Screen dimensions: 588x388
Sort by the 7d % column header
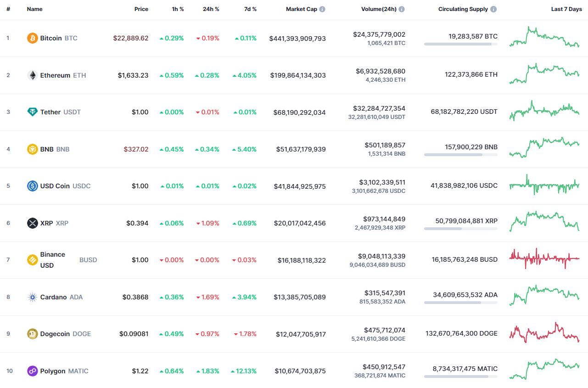click(x=250, y=9)
